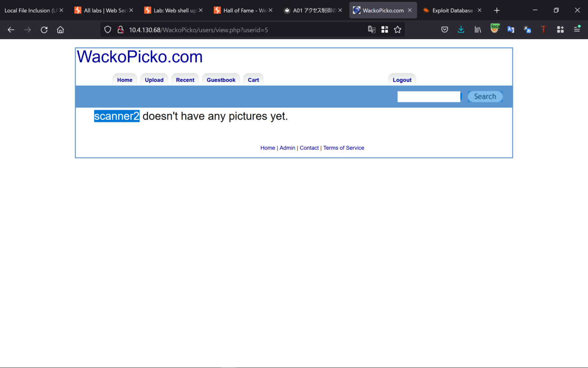Viewport: 588px width, 368px height.
Task: Click the highlighted 'scanner2' username text
Action: [x=117, y=116]
